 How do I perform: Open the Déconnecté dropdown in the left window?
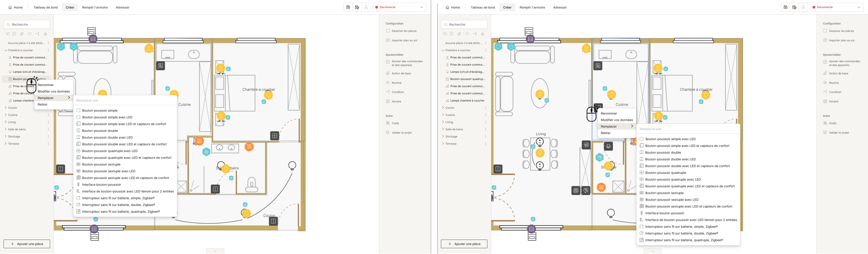399,7
